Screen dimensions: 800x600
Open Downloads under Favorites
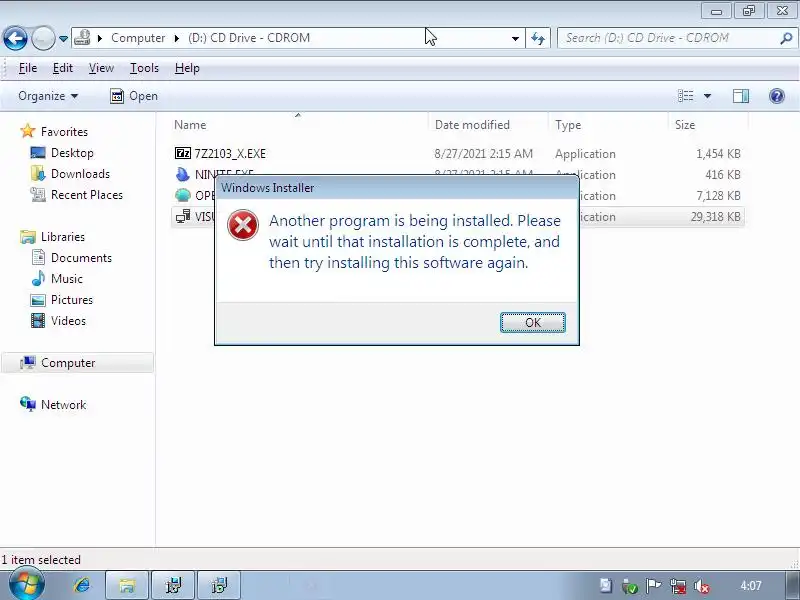[x=80, y=173]
